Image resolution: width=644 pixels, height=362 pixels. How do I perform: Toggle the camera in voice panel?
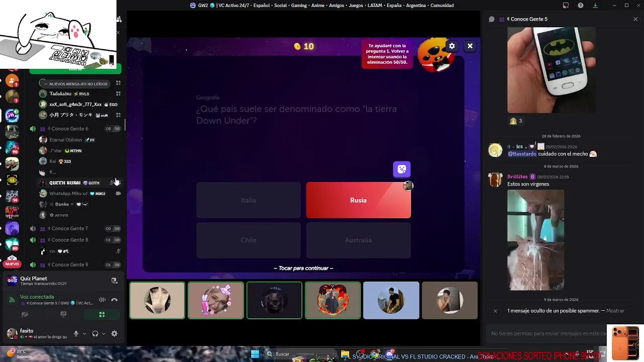pos(25,314)
